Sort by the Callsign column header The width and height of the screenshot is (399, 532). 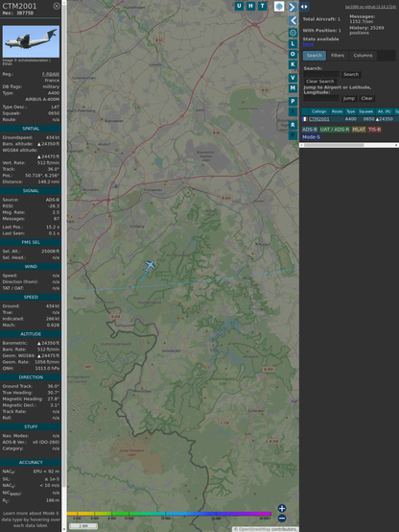(319, 111)
